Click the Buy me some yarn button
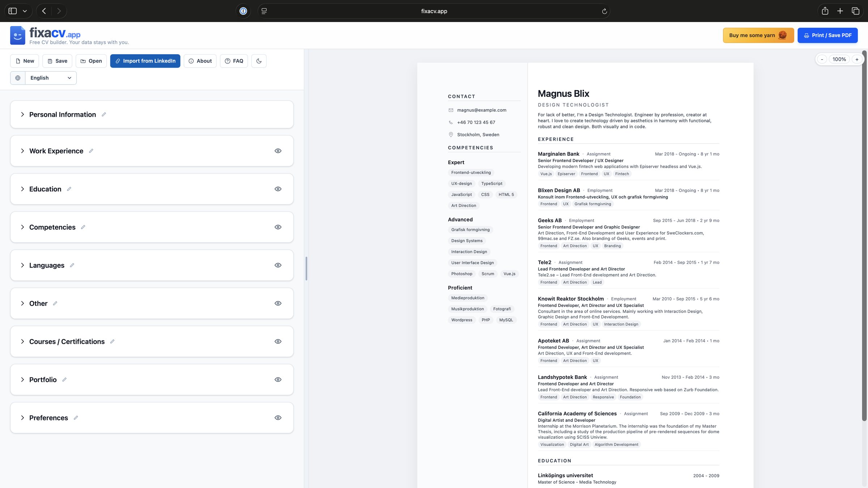This screenshot has height=488, width=868. coord(758,35)
